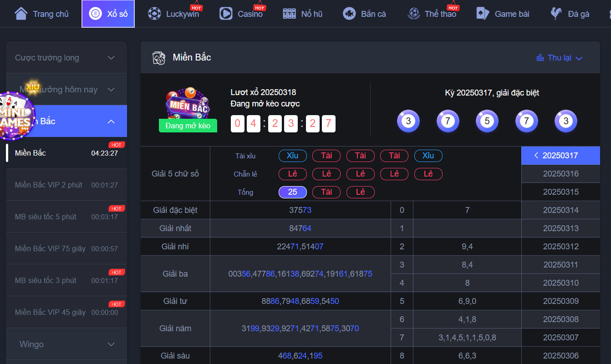The width and height of the screenshot is (611, 364).
Task: Select MB siêu tốc 5 phút
Action: pyautogui.click(x=66, y=217)
